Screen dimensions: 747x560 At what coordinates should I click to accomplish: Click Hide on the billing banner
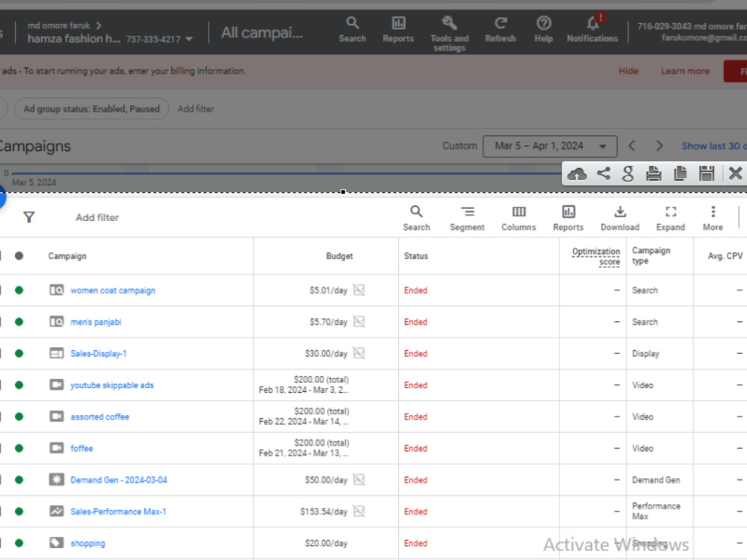(628, 71)
